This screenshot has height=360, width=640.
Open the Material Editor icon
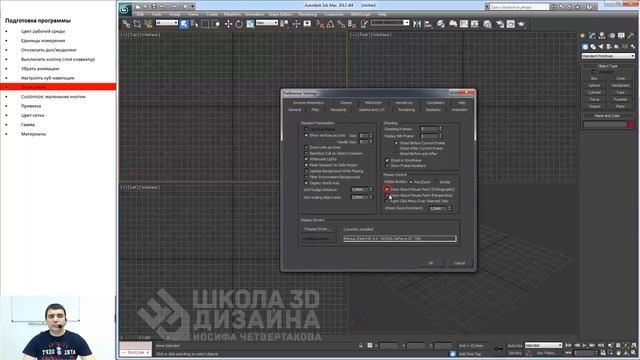click(487, 24)
